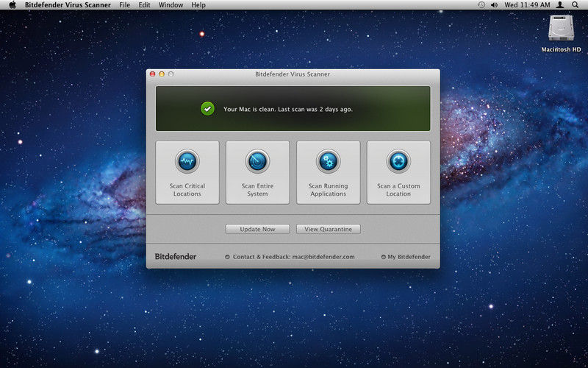This screenshot has width=588, height=368.
Task: Click the user account icon in menu bar
Action: point(560,5)
